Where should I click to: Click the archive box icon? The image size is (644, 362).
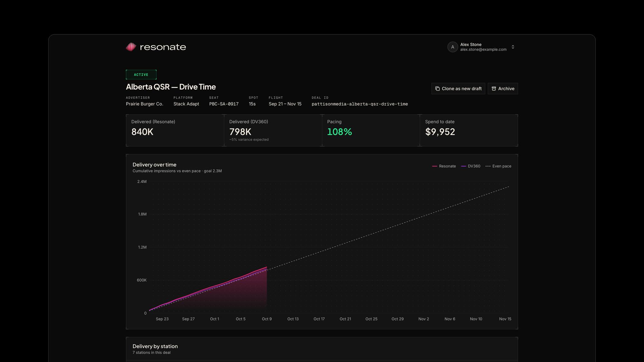494,88
